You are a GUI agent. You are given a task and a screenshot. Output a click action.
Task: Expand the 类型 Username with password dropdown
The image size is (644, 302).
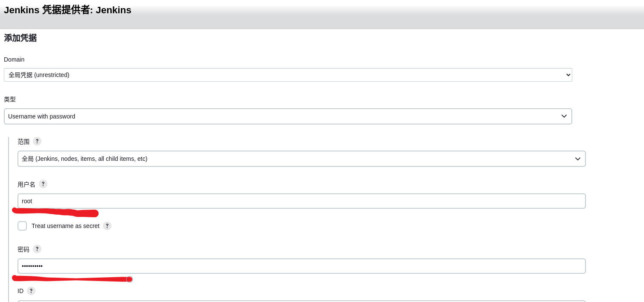pyautogui.click(x=288, y=116)
